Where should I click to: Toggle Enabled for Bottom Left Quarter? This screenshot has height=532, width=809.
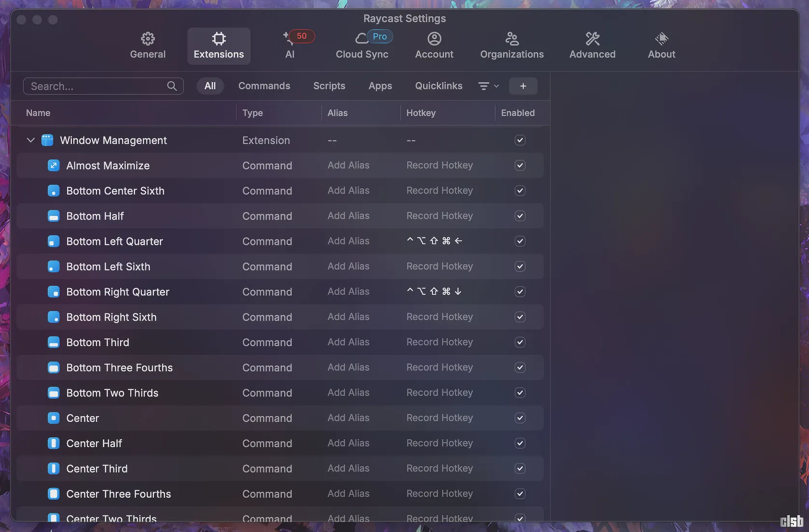tap(520, 241)
